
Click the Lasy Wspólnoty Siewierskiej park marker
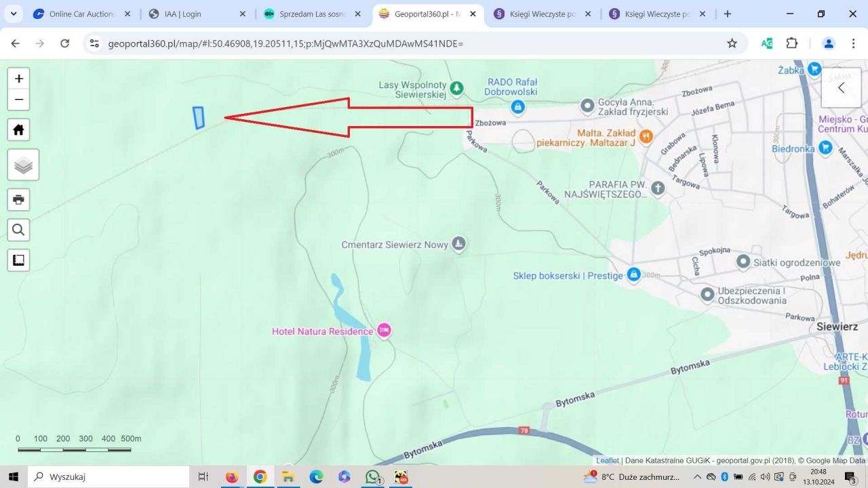coord(457,87)
